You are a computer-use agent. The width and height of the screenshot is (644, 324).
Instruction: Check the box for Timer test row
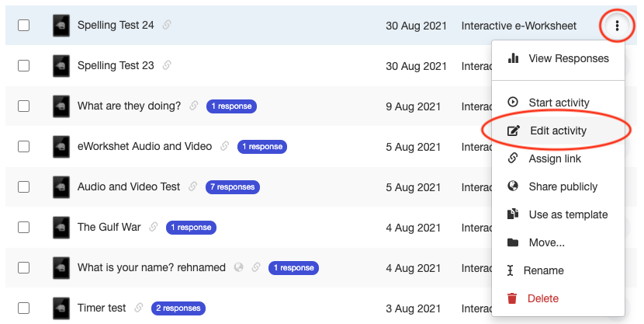click(24, 308)
